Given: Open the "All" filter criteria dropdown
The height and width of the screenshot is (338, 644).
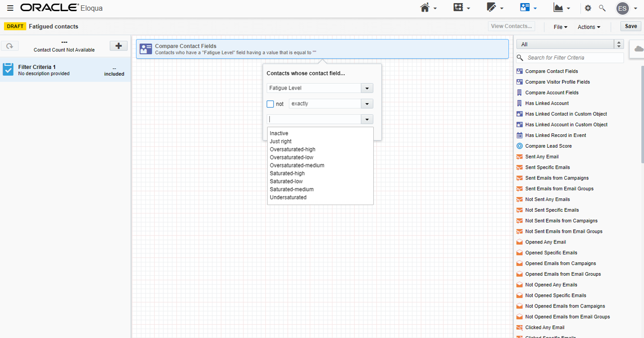Looking at the screenshot, I should tap(618, 44).
